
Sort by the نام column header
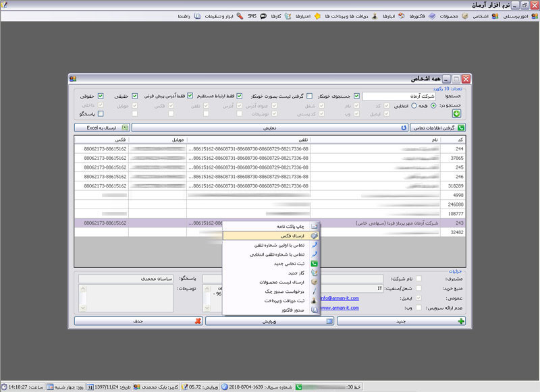tap(375, 140)
